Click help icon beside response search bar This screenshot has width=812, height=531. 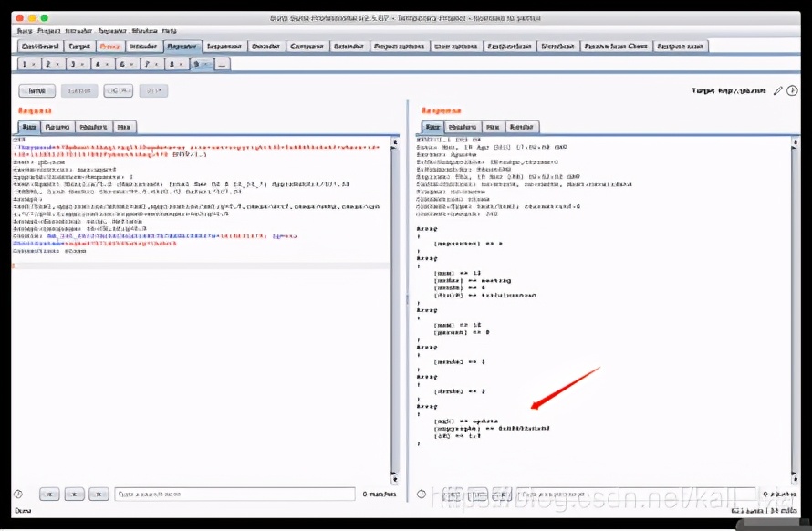[x=422, y=494]
